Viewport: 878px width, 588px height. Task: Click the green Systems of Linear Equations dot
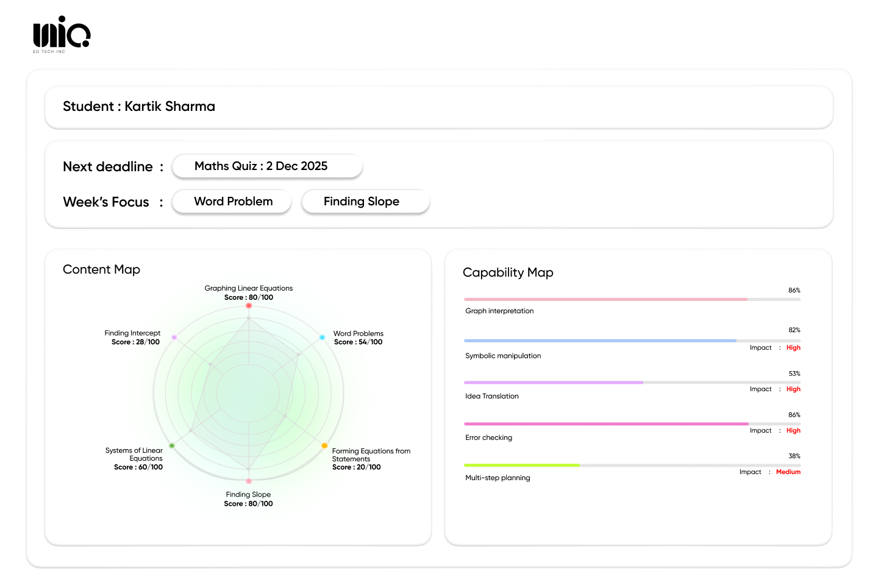point(172,446)
